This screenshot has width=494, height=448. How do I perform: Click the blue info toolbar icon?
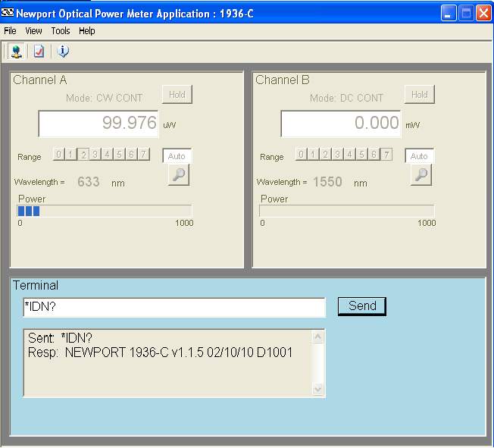[63, 52]
